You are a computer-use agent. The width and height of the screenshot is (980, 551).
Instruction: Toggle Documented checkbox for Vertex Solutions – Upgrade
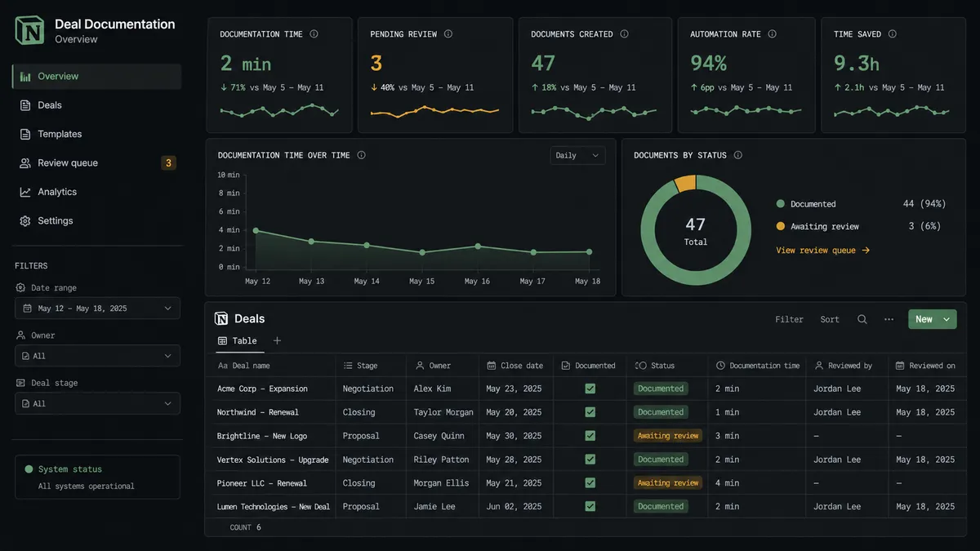pyautogui.click(x=590, y=460)
